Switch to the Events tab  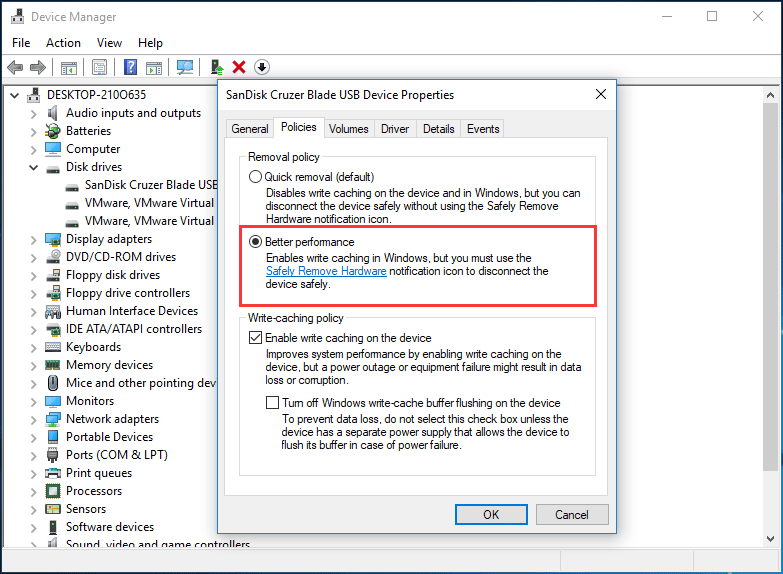(x=483, y=129)
